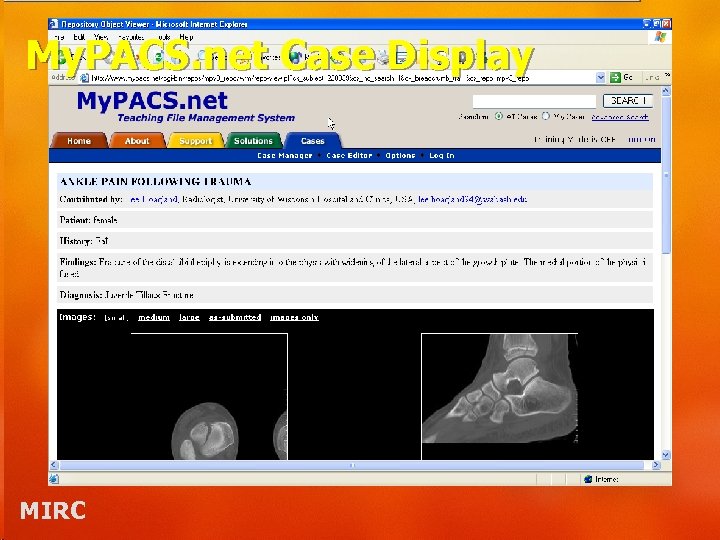
Task: Click the small image size option
Action: click(x=115, y=318)
